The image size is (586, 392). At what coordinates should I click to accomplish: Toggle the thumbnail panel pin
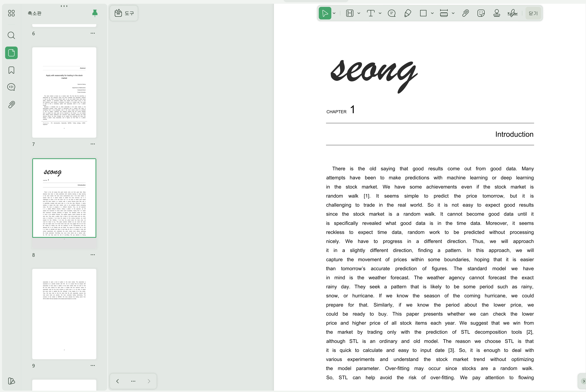coord(95,13)
